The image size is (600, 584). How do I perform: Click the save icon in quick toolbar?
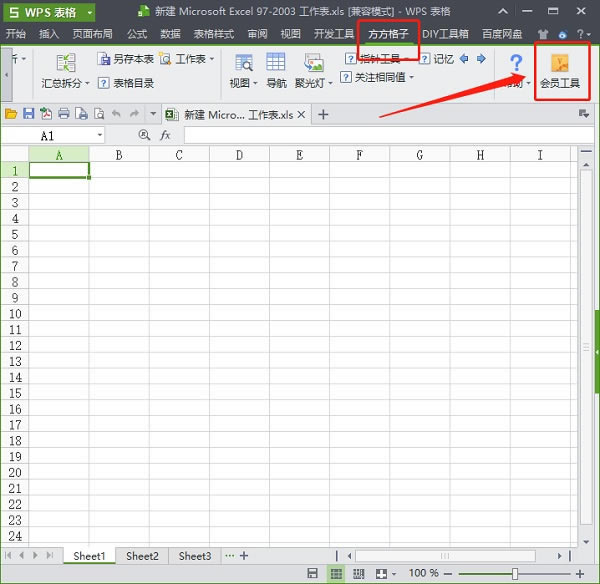(x=29, y=114)
